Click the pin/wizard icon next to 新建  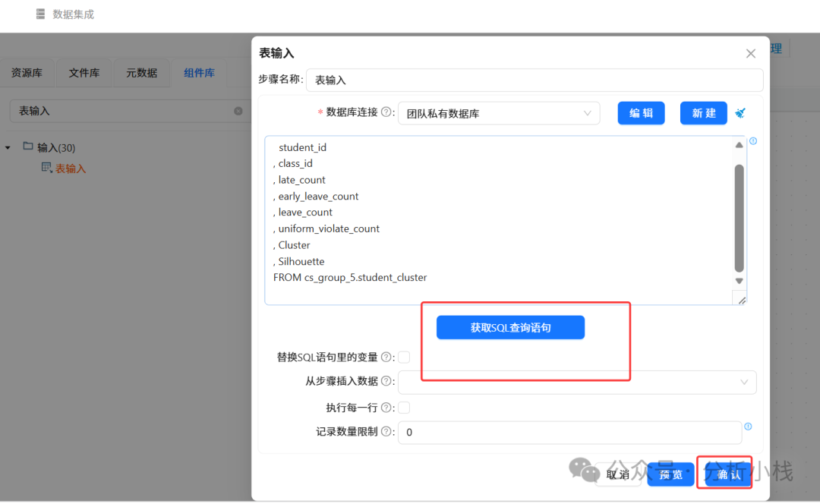point(740,113)
